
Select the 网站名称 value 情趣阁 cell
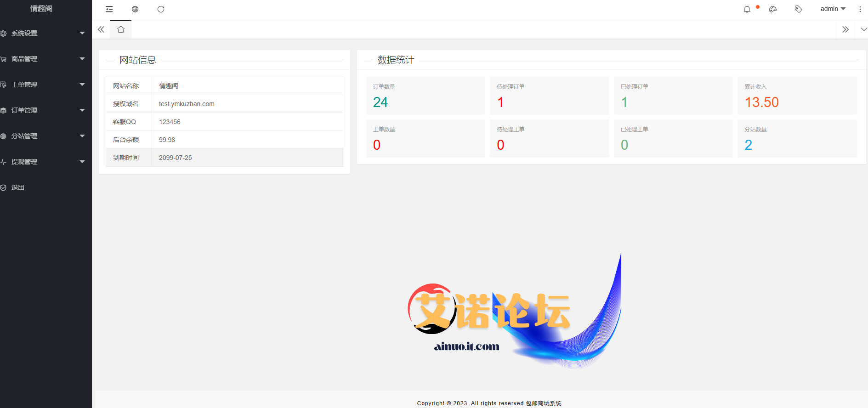247,86
